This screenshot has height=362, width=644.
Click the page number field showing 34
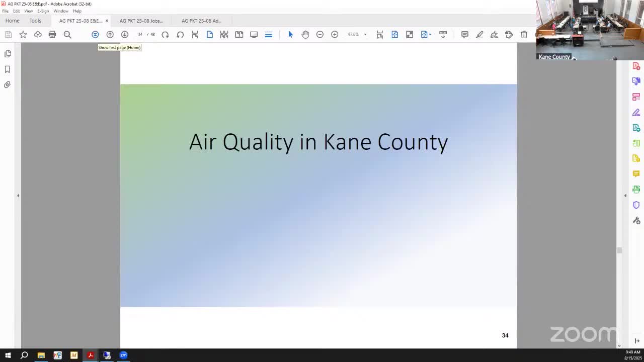point(140,34)
